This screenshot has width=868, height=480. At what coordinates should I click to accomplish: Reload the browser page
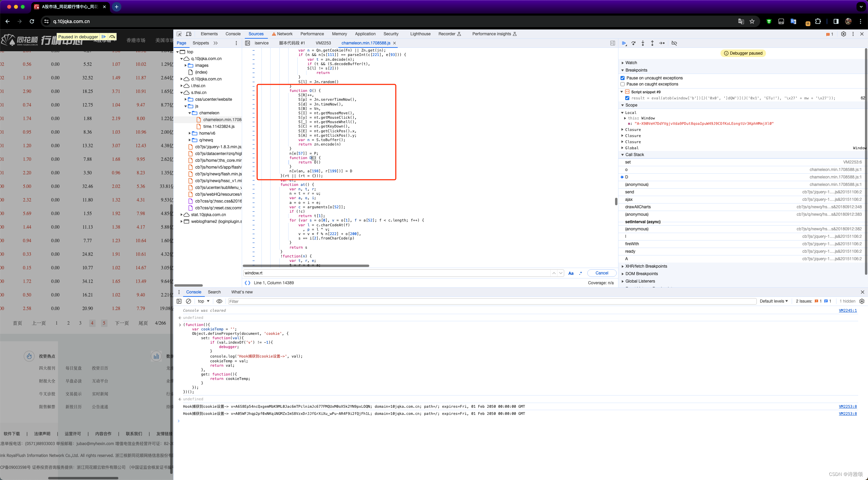coord(32,21)
